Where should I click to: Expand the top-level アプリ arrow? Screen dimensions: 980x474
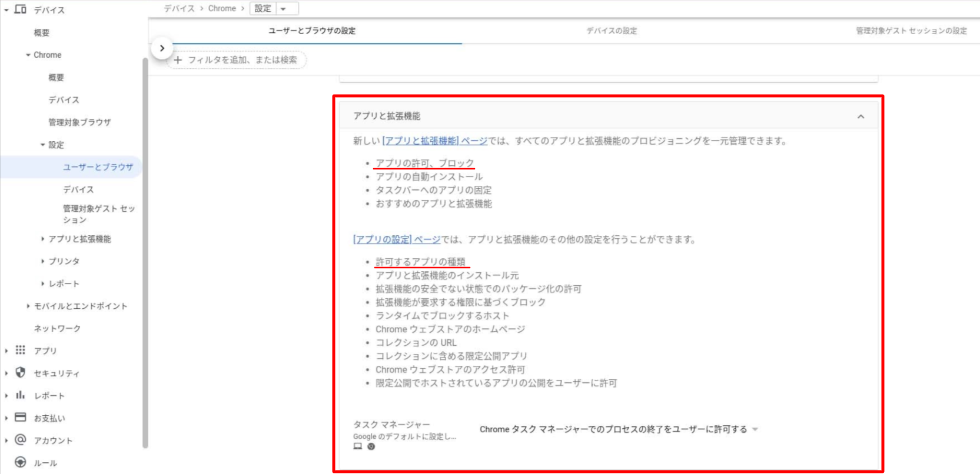(6, 351)
